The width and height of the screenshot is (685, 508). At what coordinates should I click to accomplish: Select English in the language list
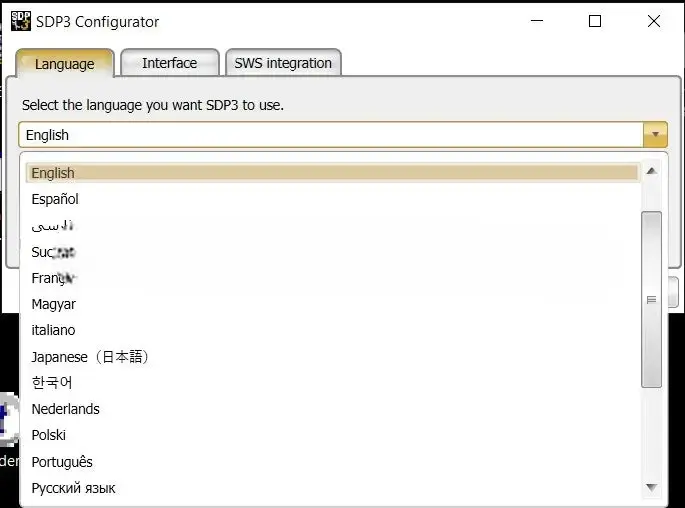332,173
